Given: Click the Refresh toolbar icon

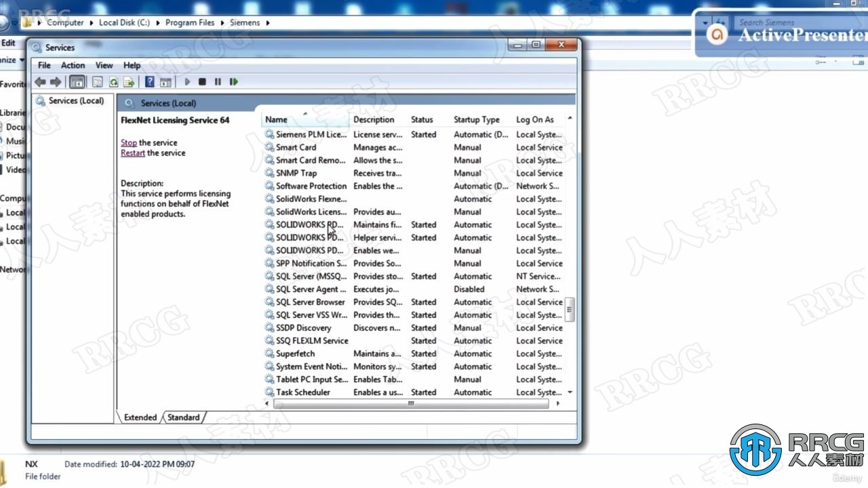Looking at the screenshot, I should [x=113, y=82].
